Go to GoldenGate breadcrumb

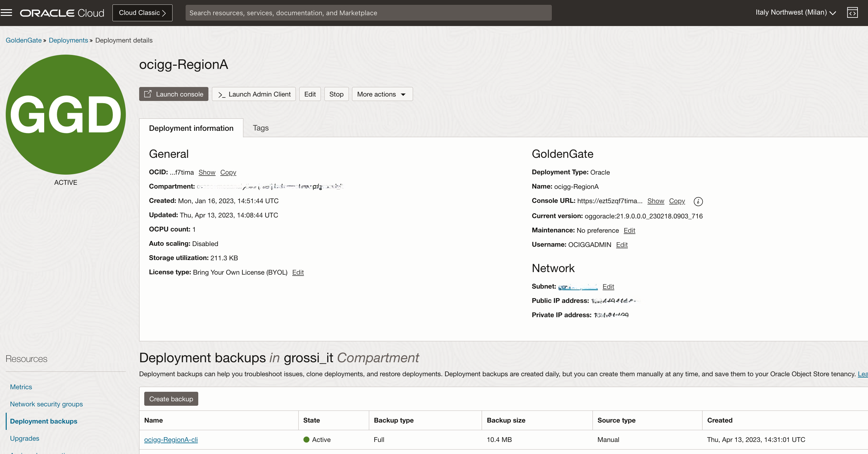tap(24, 40)
